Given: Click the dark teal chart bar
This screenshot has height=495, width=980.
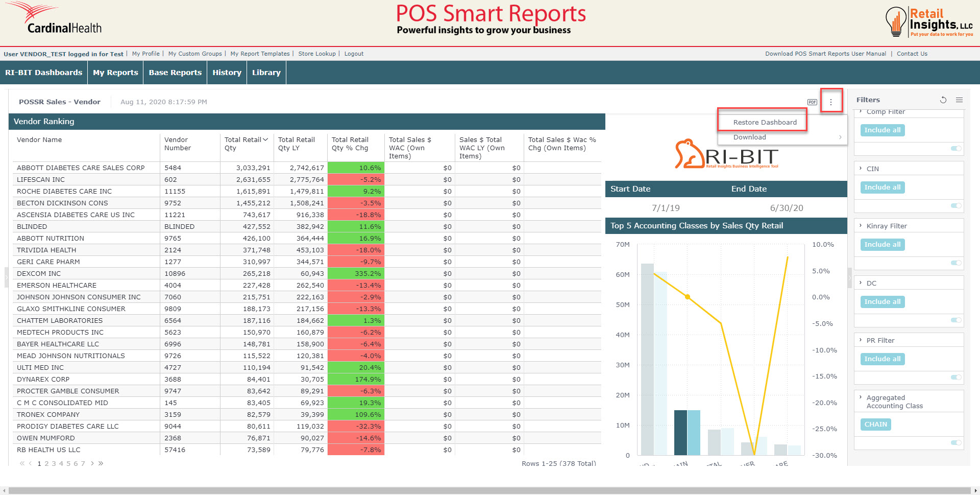Looking at the screenshot, I should click(x=680, y=432).
